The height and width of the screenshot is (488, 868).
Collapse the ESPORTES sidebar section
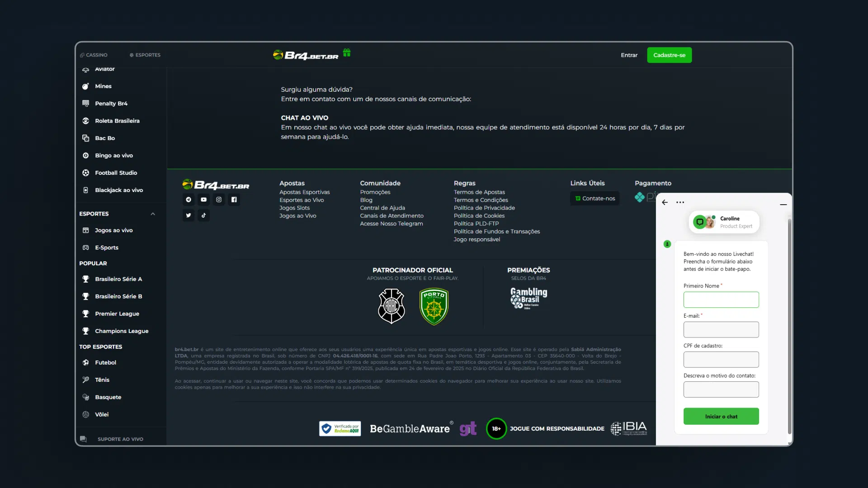click(153, 214)
